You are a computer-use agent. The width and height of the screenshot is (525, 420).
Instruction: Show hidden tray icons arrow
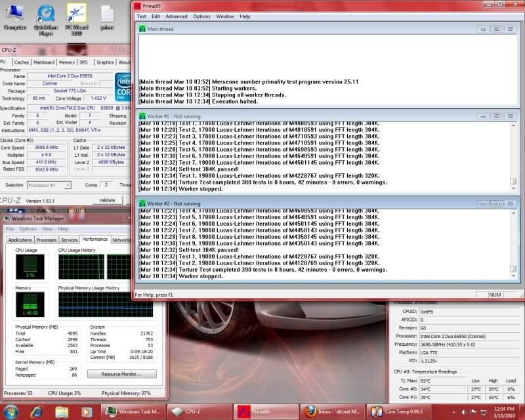[453, 412]
